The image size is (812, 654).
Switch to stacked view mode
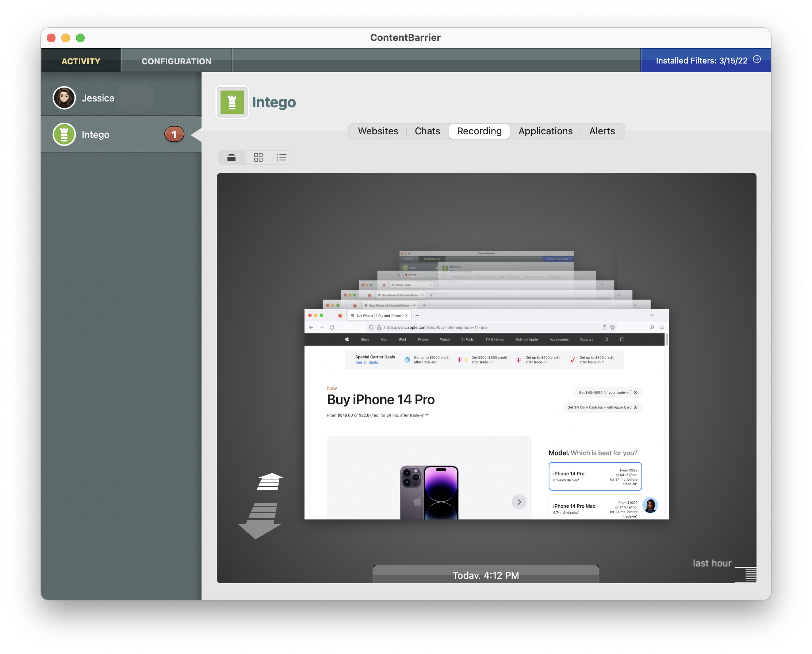[232, 157]
